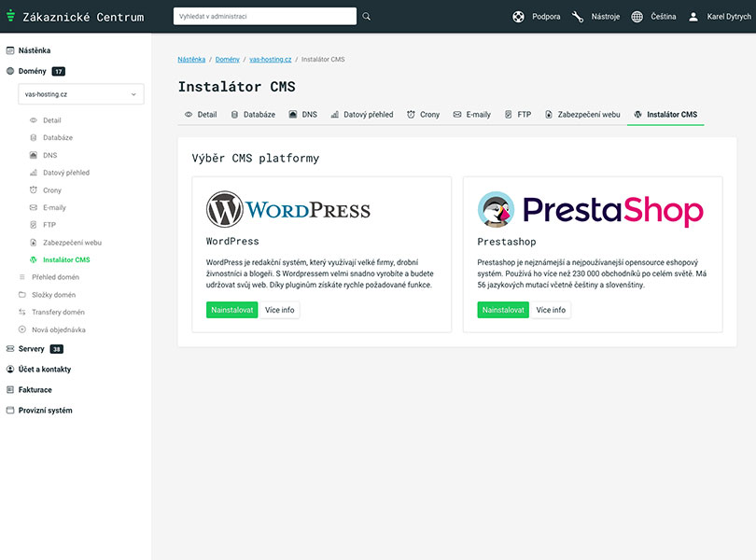Switch to the Zabezpečení webu tab
This screenshot has height=560, width=756.
[582, 114]
